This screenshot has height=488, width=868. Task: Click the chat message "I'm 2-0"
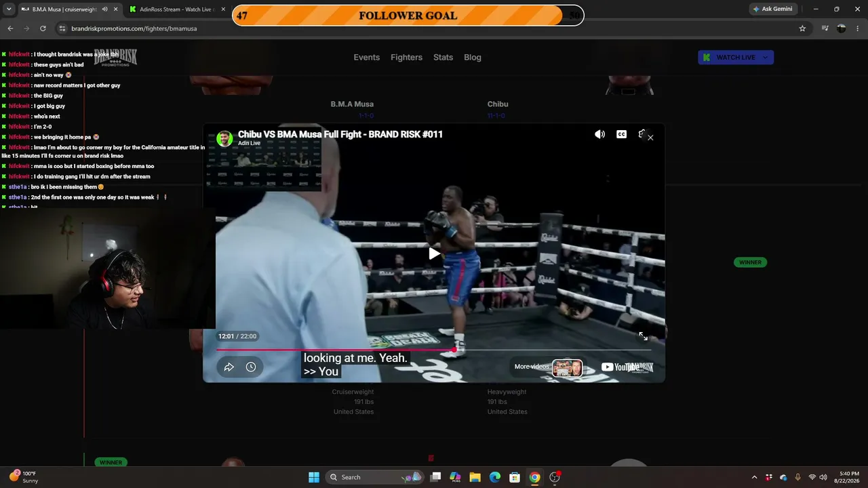pos(43,127)
